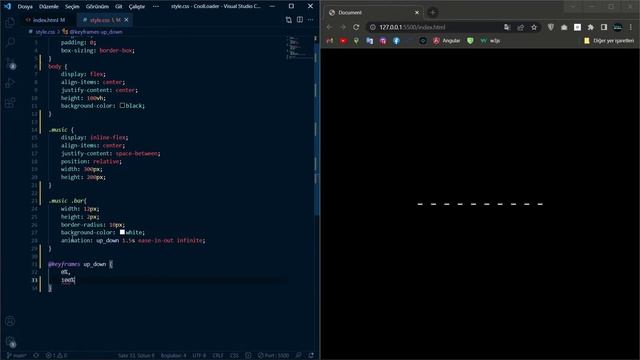Close the Document browser tab
This screenshot has height=360, width=640.
pos(417,13)
